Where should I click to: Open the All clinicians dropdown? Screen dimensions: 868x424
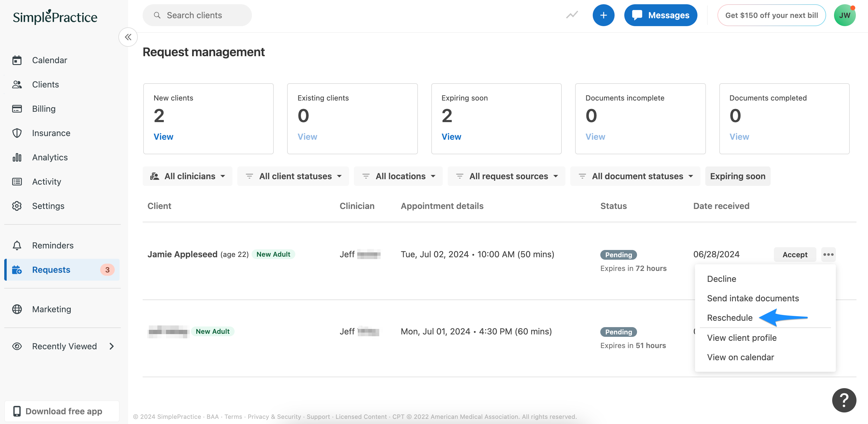coord(188,176)
